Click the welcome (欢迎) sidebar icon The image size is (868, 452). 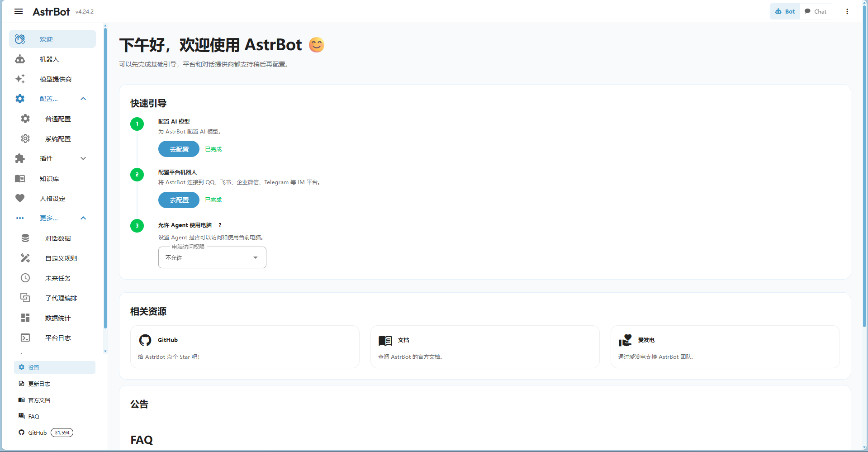click(x=20, y=39)
